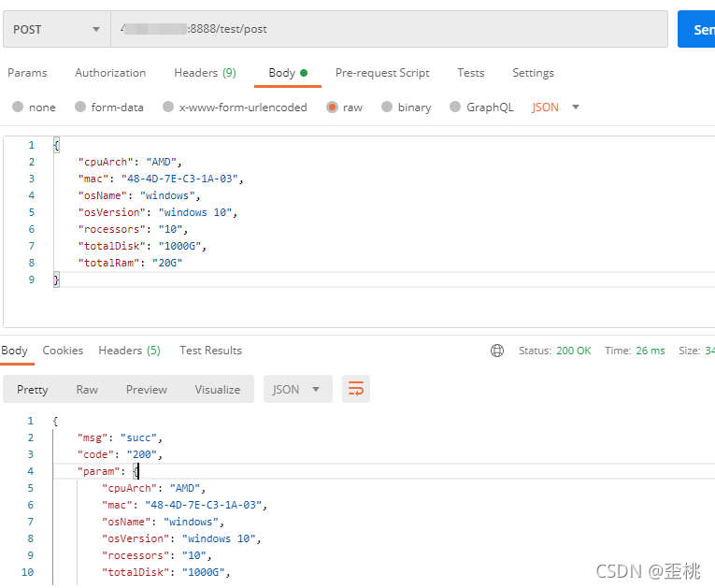Image resolution: width=715 pixels, height=588 pixels.
Task: Switch response view to Visualize
Action: pos(218,390)
